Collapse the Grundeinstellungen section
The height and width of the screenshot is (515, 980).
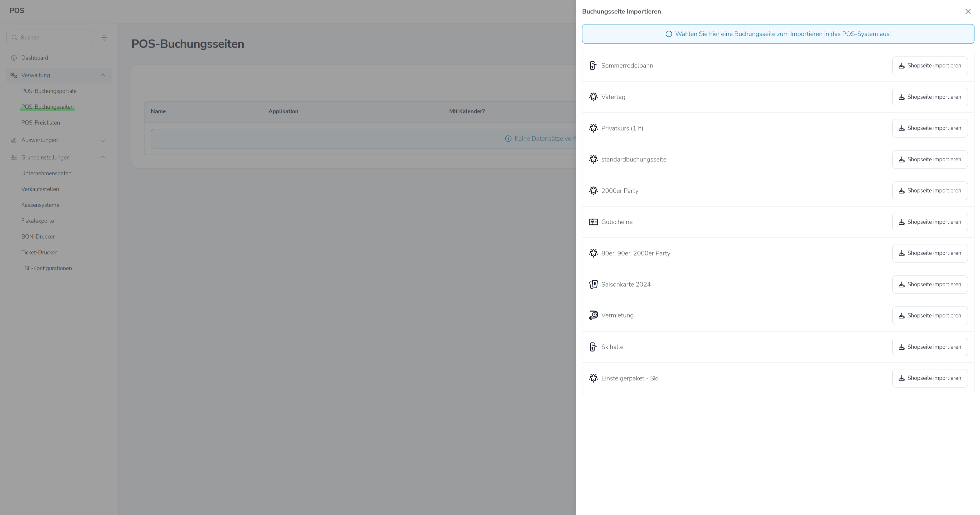point(103,158)
